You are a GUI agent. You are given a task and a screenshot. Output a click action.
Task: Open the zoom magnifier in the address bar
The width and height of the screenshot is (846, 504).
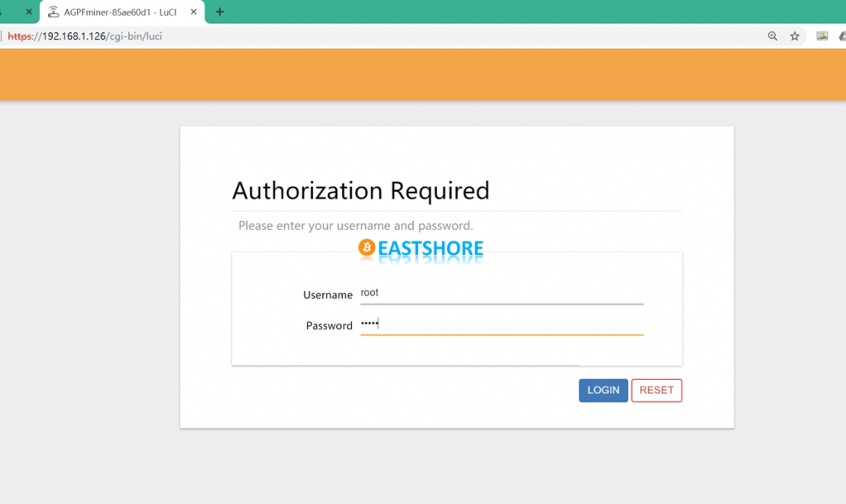(x=772, y=36)
